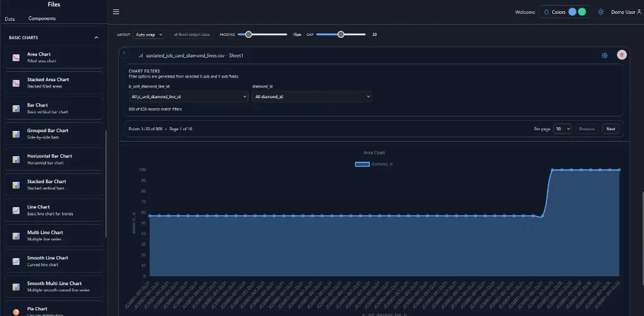The height and width of the screenshot is (316, 644).
Task: Open the Per page 50 dropdown
Action: pos(562,129)
